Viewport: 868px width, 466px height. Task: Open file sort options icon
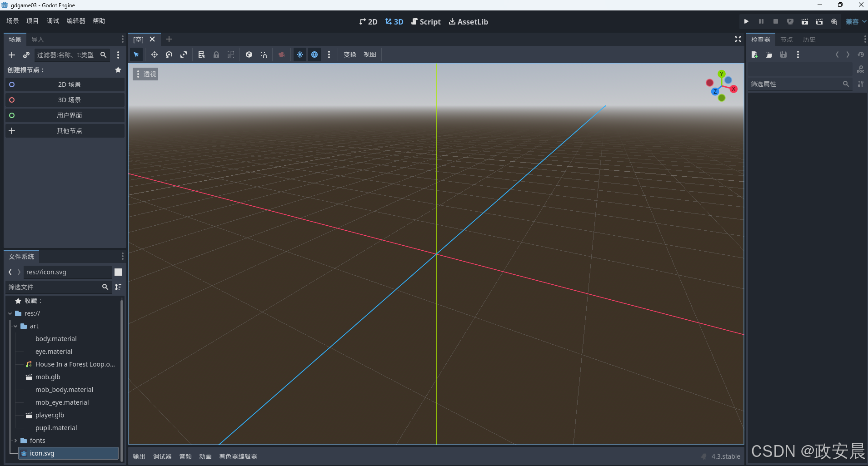[118, 287]
